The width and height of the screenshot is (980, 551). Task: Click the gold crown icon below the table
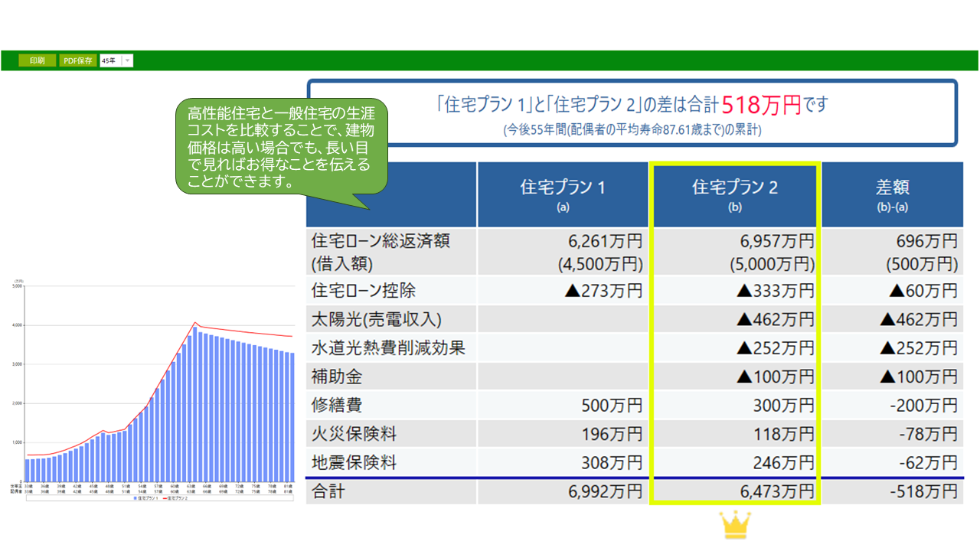735,525
